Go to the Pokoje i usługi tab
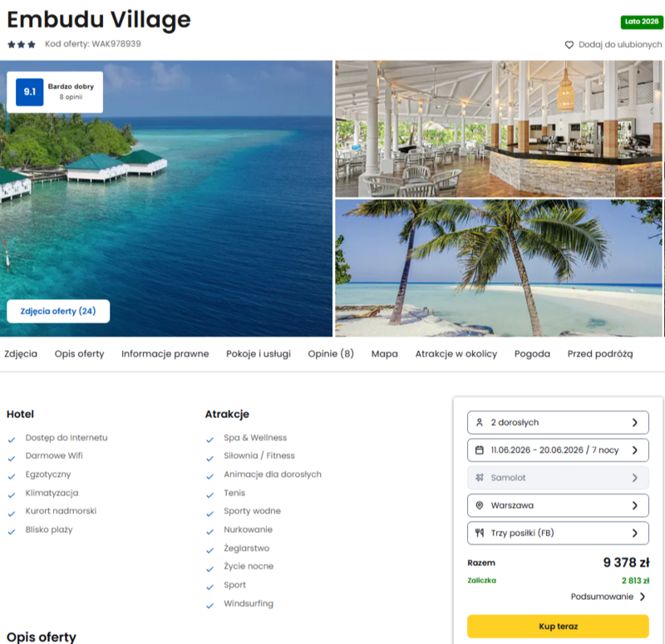Viewport: 665px width, 644px height. pyautogui.click(x=259, y=354)
